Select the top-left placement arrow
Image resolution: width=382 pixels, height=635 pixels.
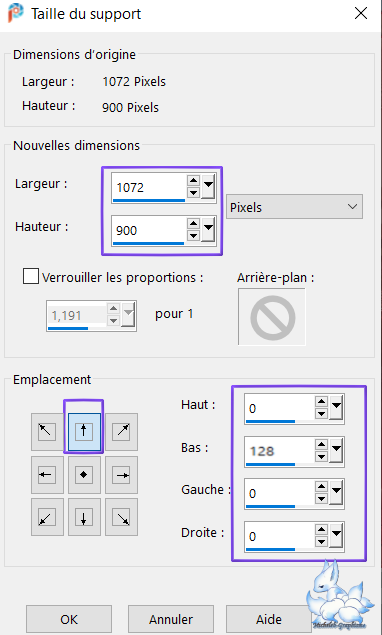point(47,432)
